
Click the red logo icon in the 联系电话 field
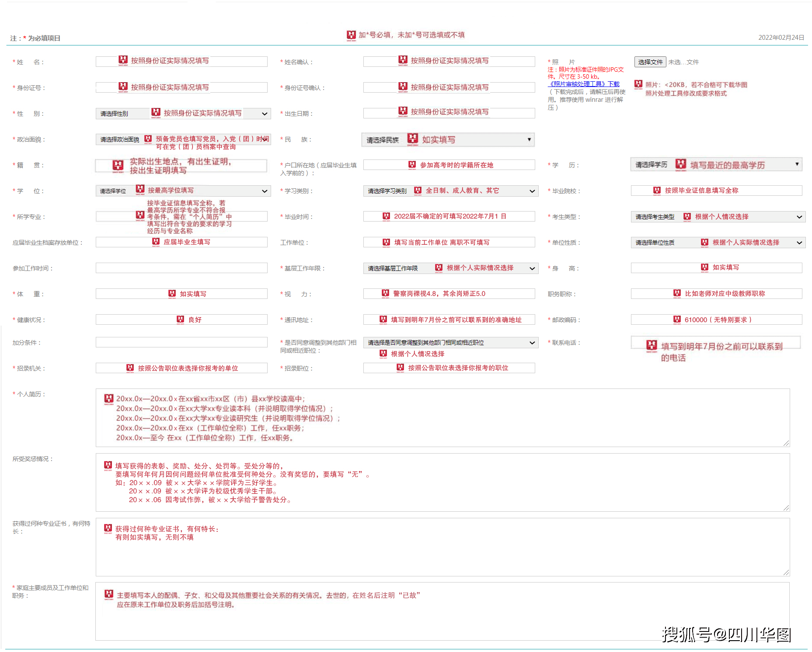pos(652,346)
